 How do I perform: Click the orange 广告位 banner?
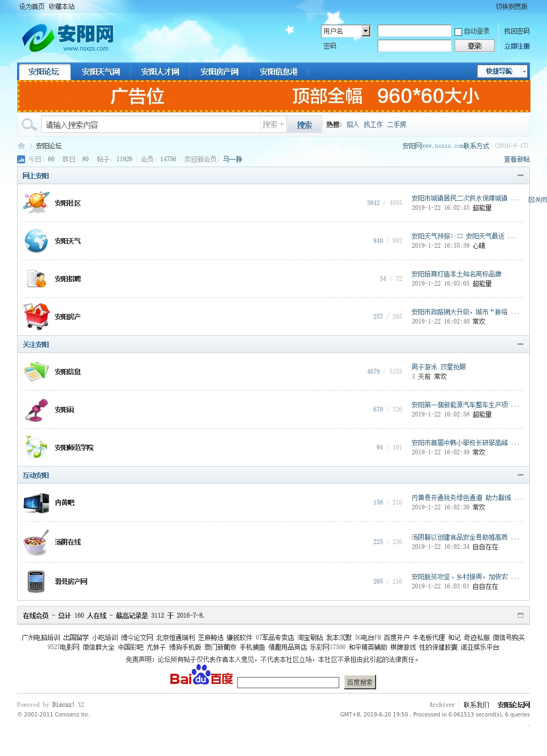pyautogui.click(x=273, y=96)
